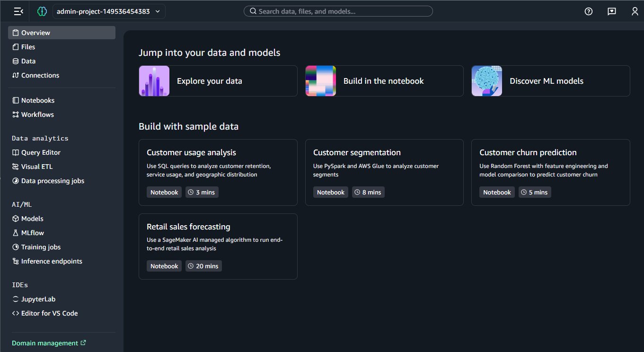Image resolution: width=644 pixels, height=352 pixels.
Task: Click the Explore your data thumbnail
Action: pyautogui.click(x=154, y=81)
